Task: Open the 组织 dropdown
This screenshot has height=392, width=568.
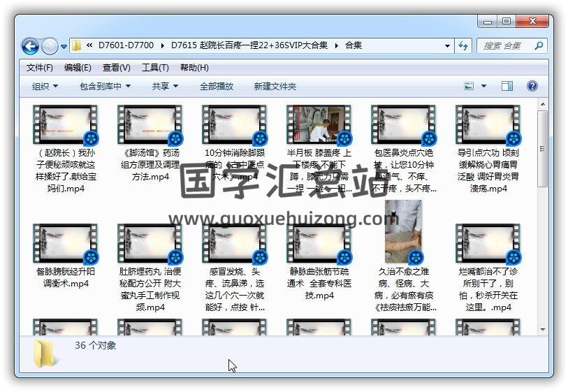Action: [x=45, y=87]
